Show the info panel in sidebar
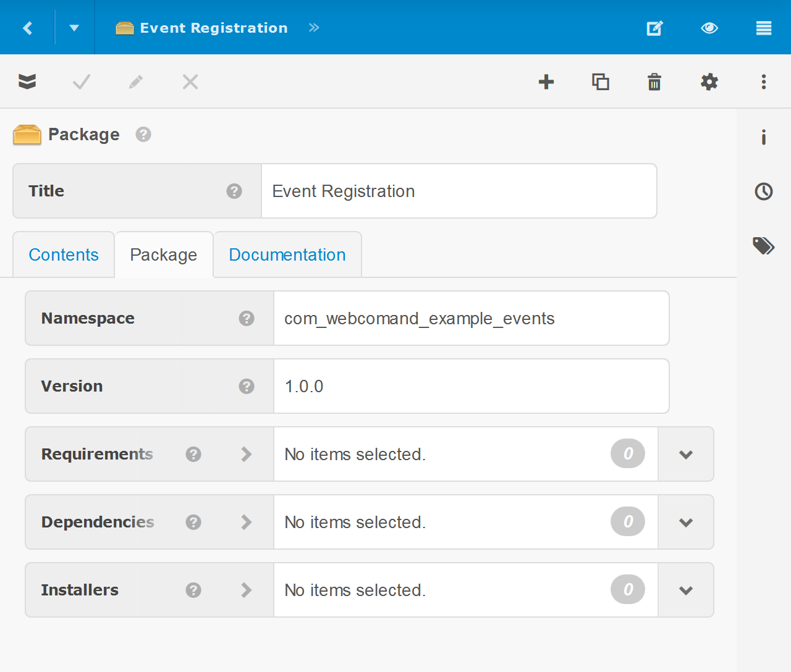 coord(764,137)
